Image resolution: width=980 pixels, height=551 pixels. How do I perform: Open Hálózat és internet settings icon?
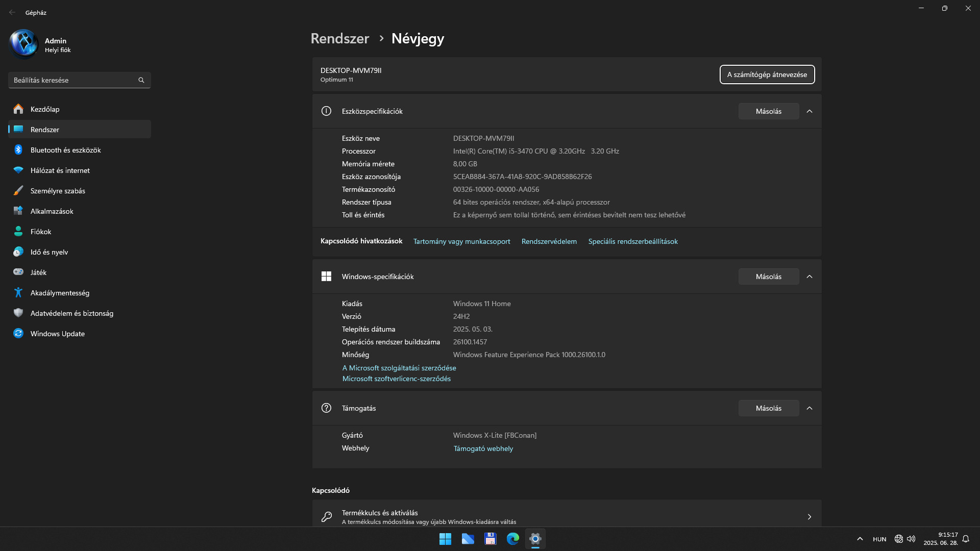click(18, 170)
